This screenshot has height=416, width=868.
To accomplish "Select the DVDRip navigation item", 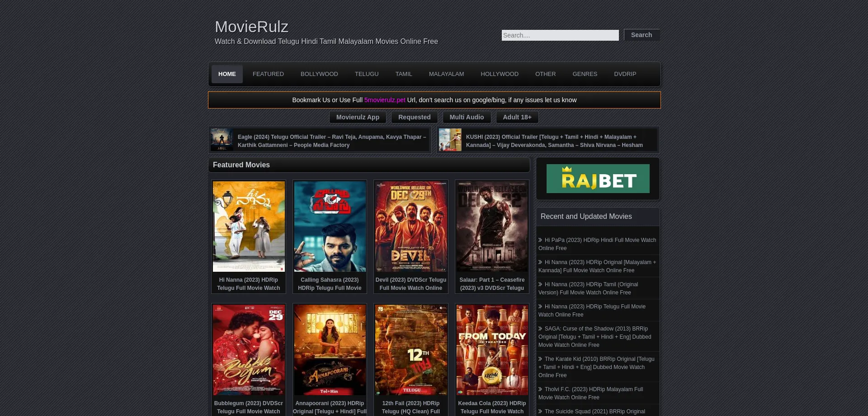I will tap(625, 74).
